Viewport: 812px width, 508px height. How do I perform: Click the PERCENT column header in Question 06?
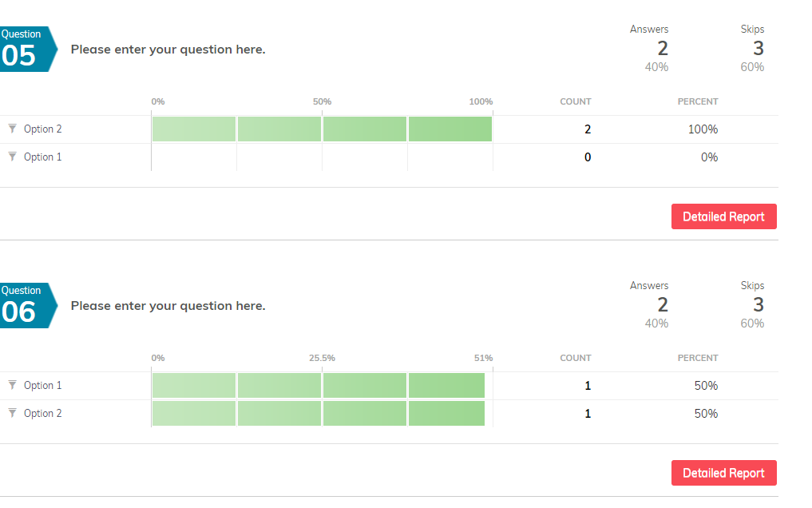coord(698,358)
